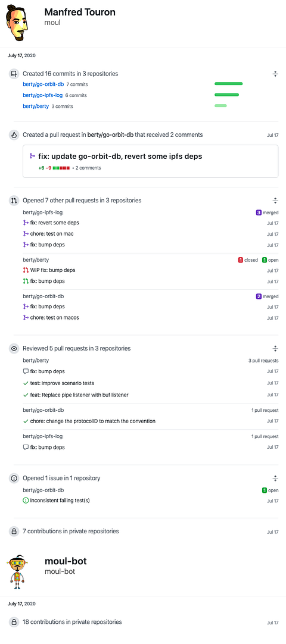Collapse the Opened 7 other pull requests section
The width and height of the screenshot is (286, 644).
point(275,201)
